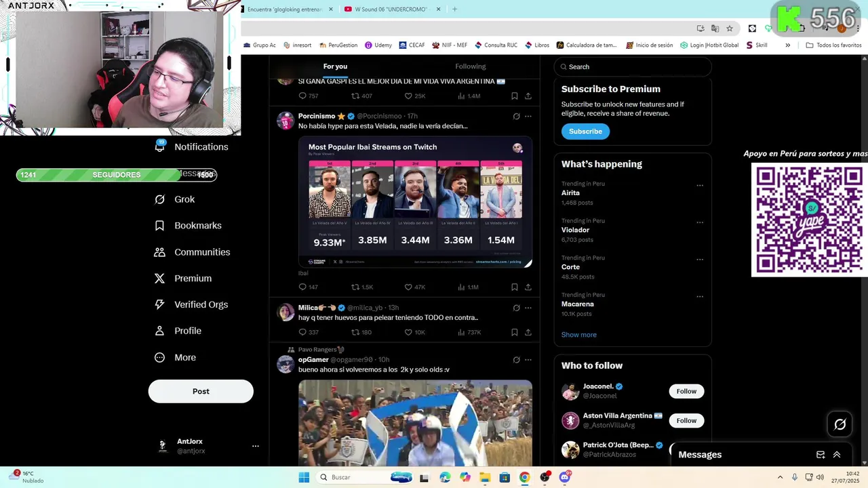Open more menu on opGamer's post
This screenshot has width=868, height=488.
528,360
